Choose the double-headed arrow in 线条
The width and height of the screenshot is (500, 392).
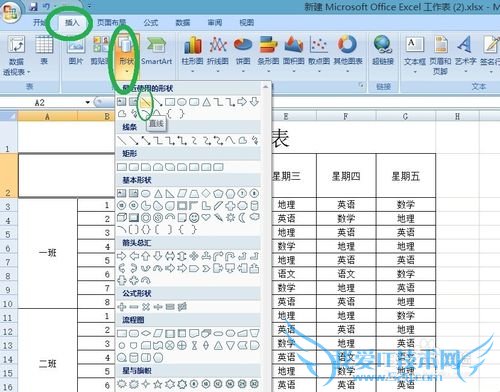pos(146,140)
